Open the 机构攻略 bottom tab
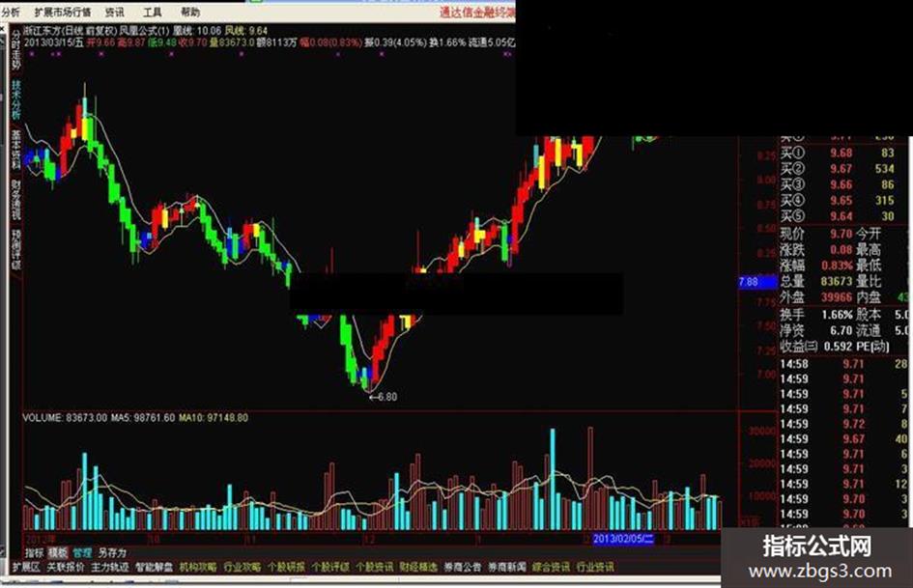Screen dimensions: 913x588 (199, 567)
